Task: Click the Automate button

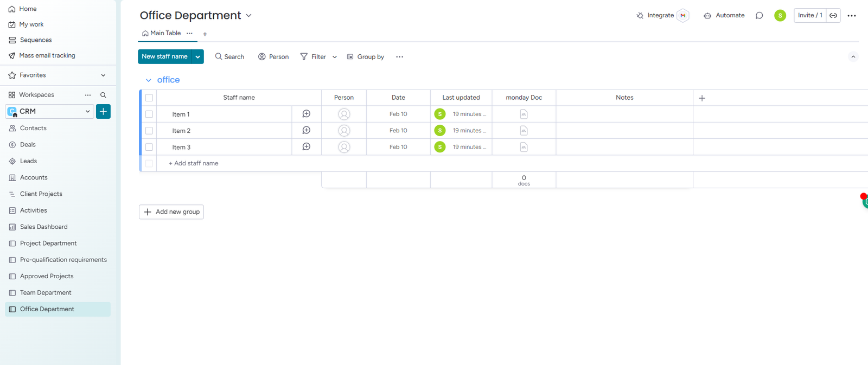Action: tap(724, 16)
